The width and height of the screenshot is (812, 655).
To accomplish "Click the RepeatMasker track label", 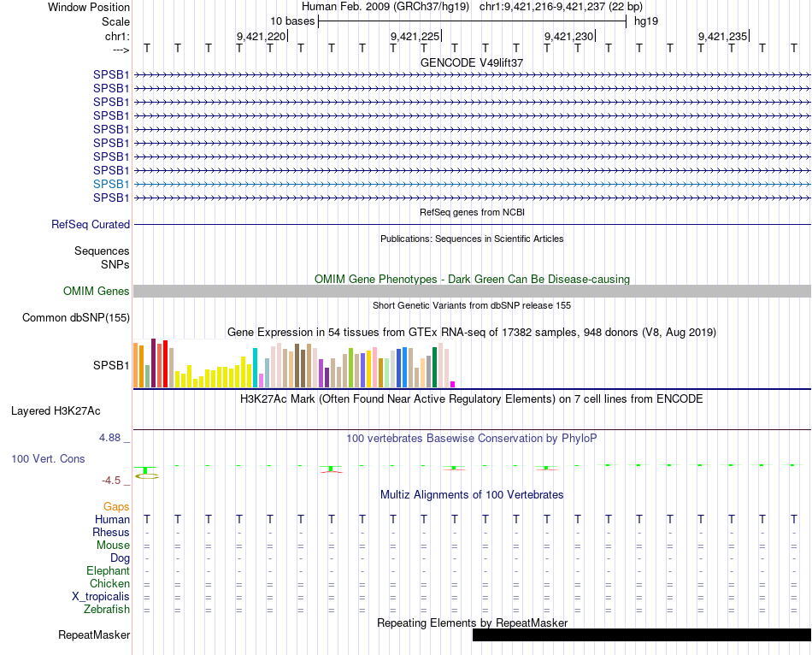I will tap(94, 634).
